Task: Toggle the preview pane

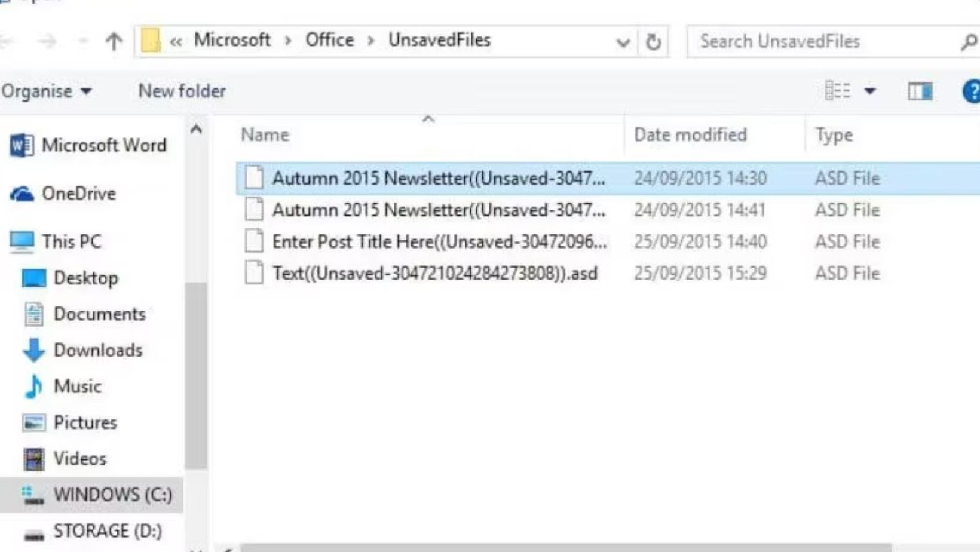Action: pos(920,91)
